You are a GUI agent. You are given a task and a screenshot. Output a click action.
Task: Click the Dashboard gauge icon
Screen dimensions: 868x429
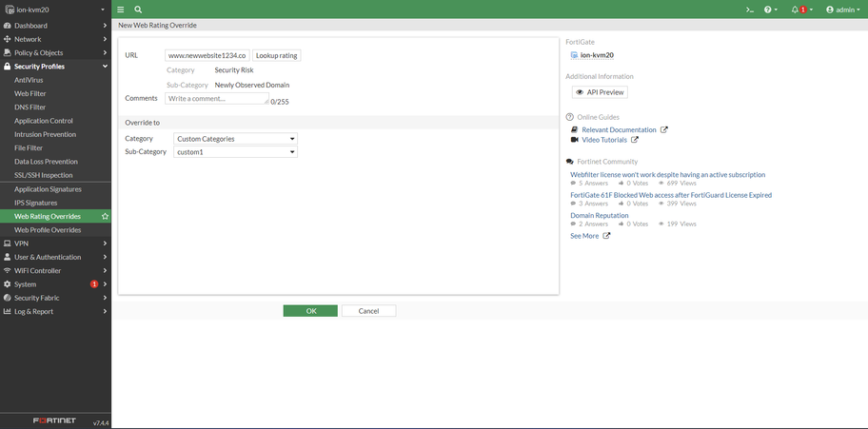[8, 26]
